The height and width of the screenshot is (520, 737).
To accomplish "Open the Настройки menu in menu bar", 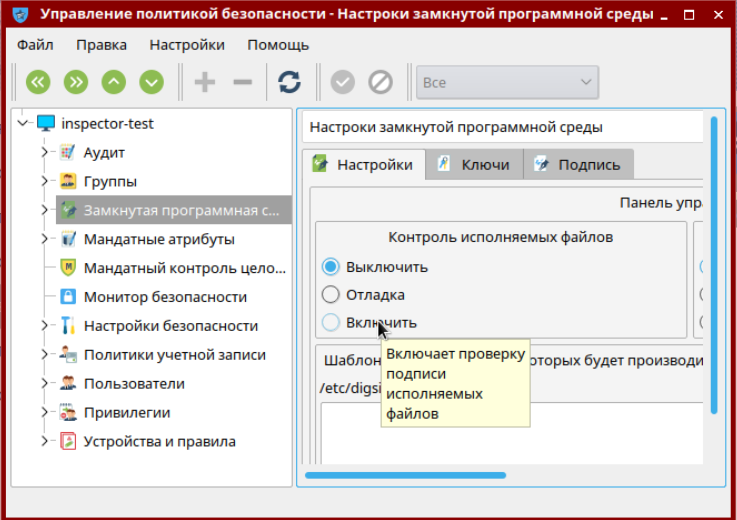I will 187,45.
